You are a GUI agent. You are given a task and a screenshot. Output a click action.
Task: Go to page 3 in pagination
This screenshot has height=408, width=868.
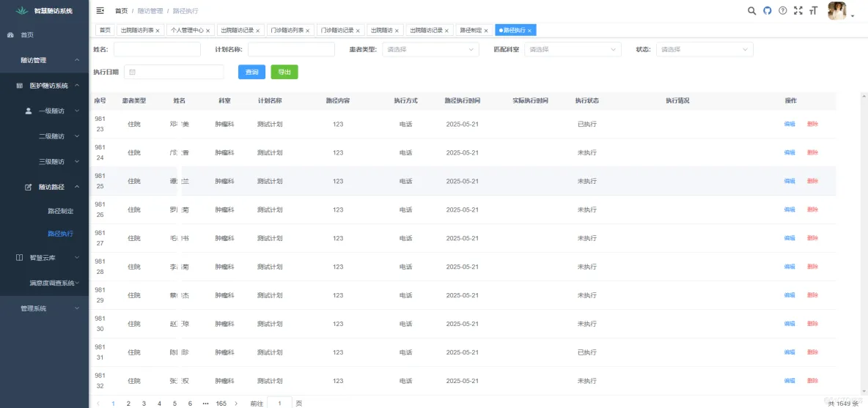(x=144, y=404)
